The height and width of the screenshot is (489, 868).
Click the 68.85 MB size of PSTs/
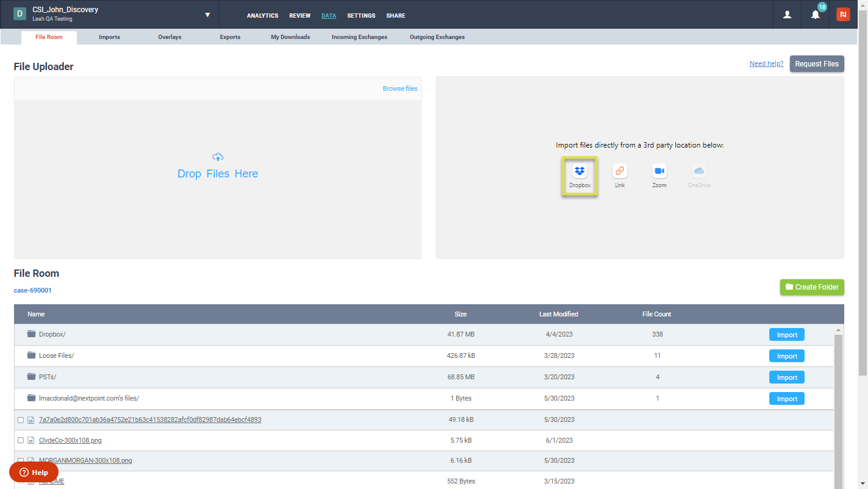461,377
